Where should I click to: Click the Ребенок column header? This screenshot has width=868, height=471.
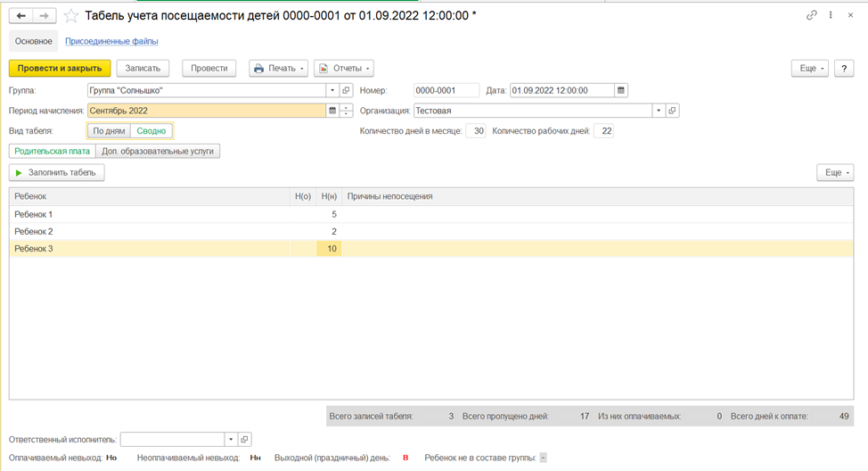[150, 197]
